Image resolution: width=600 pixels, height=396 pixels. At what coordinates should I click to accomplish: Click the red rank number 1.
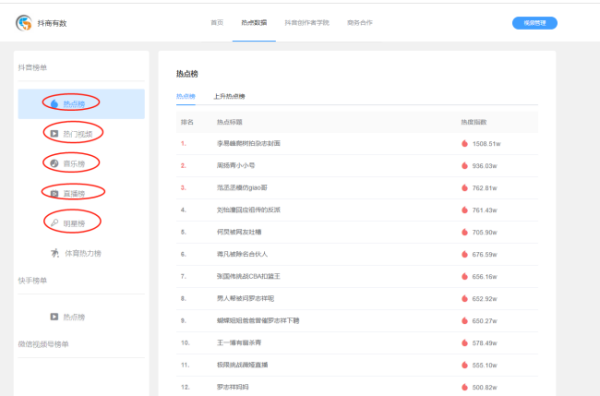183,143
